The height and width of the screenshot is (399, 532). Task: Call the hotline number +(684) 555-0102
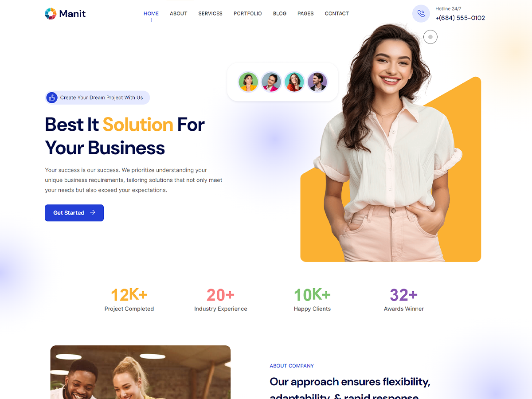pyautogui.click(x=460, y=18)
